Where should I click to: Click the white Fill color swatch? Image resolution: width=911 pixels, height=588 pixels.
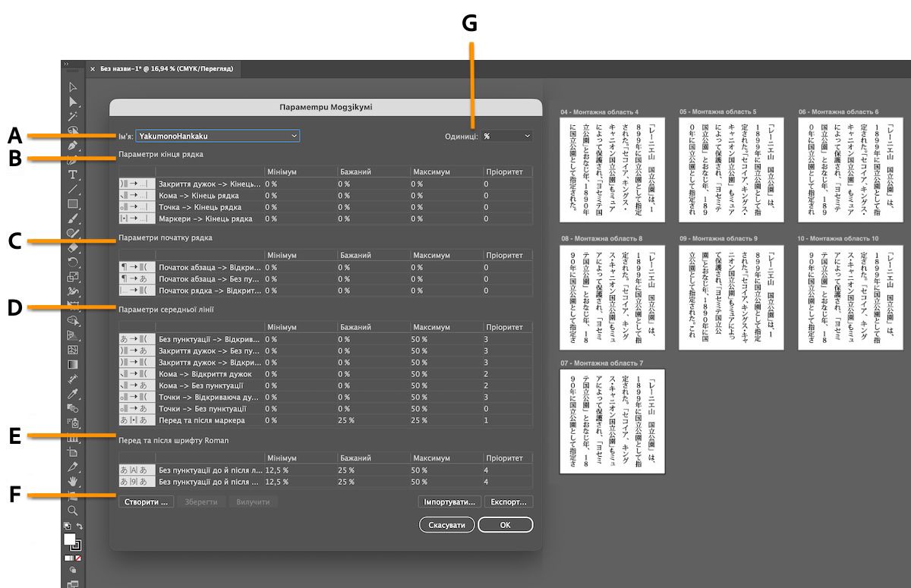point(69,539)
